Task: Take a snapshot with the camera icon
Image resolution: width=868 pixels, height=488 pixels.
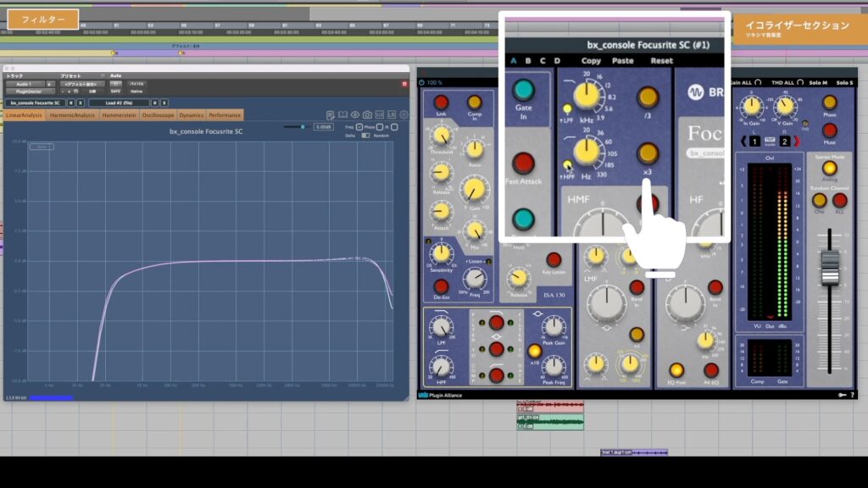Action: point(367,115)
